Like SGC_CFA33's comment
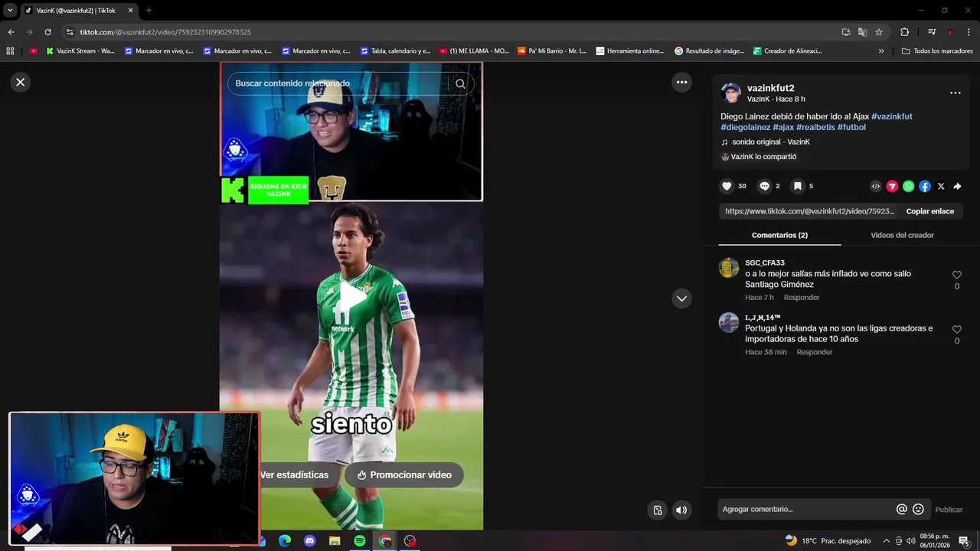The image size is (980, 551). coord(957,275)
